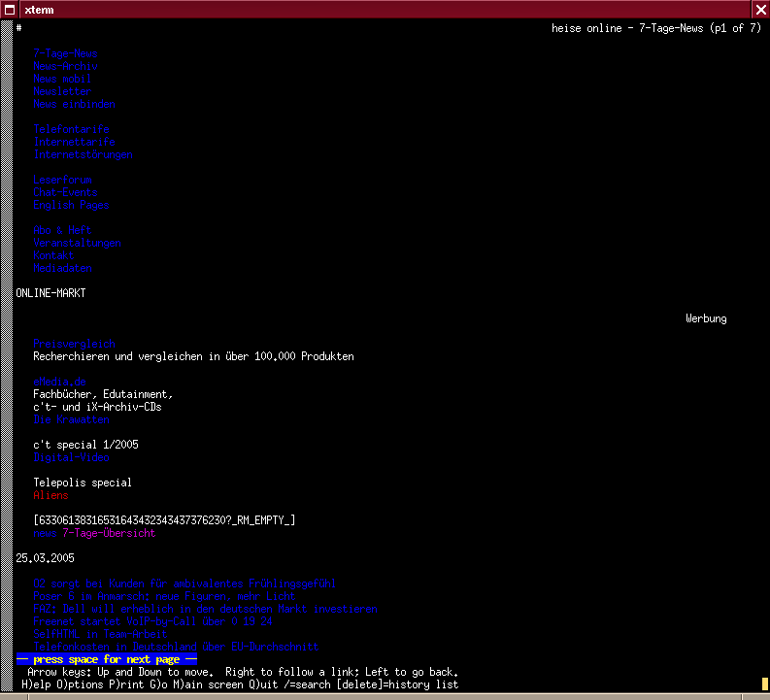The image size is (770, 700).
Task: Follow the 7-Tage-News link
Action: [65, 54]
